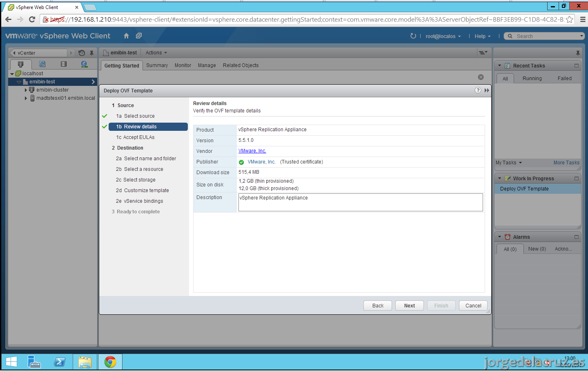Open the VMware, Inc. vendor link
The height and width of the screenshot is (372, 588).
coord(252,151)
